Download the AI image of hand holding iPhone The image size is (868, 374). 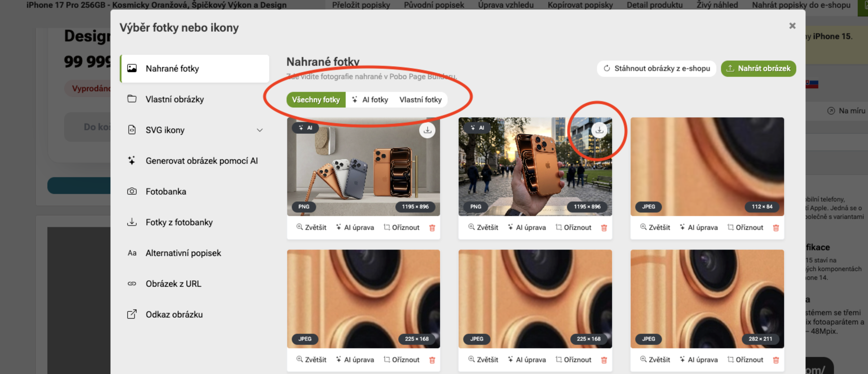pyautogui.click(x=599, y=130)
